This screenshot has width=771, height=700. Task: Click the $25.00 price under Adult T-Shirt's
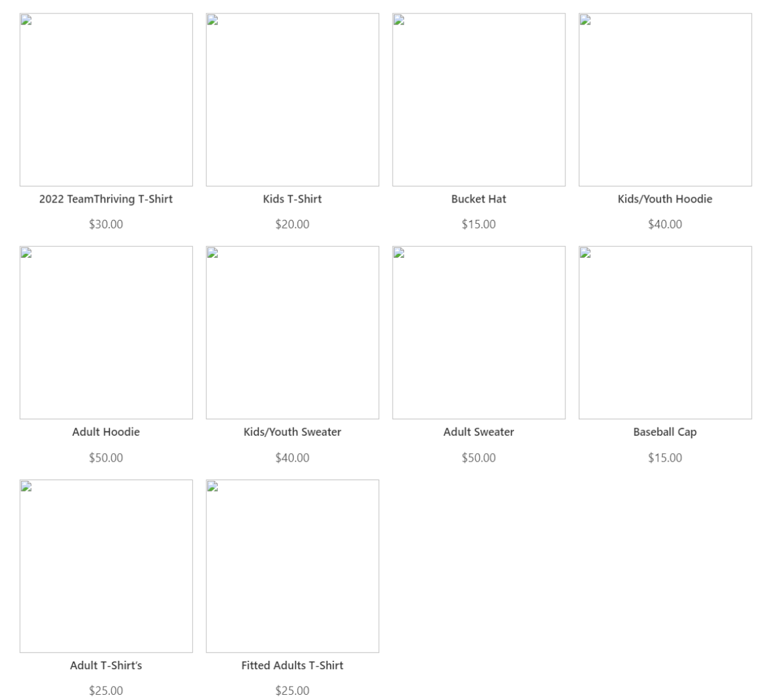[x=106, y=691]
